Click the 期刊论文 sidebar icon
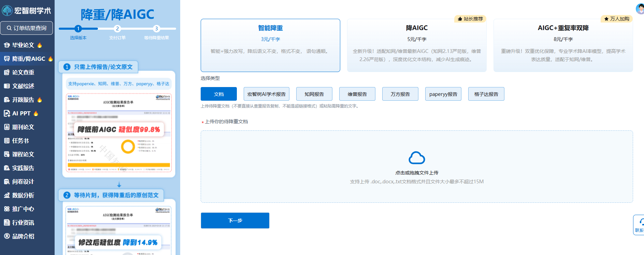The image size is (644, 255). click(7, 127)
